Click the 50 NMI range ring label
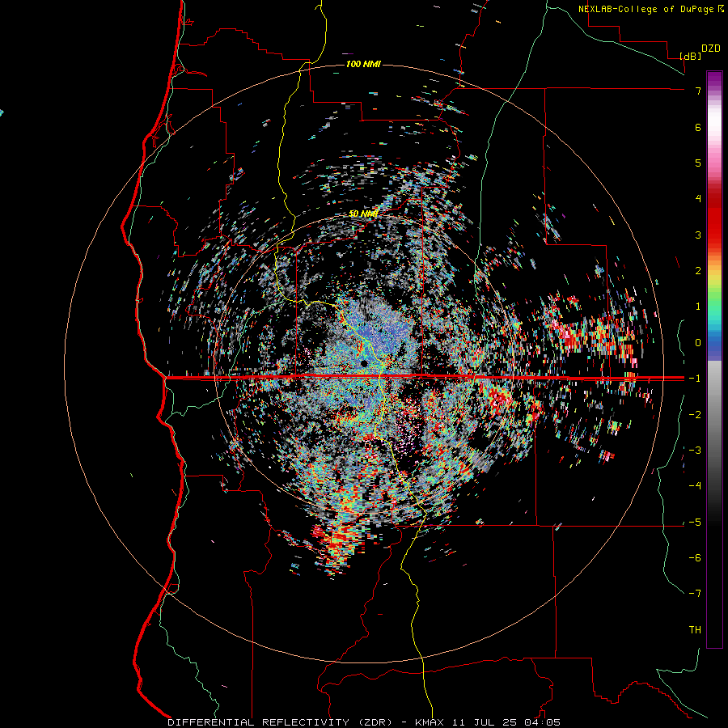This screenshot has height=728, width=728. (x=363, y=214)
